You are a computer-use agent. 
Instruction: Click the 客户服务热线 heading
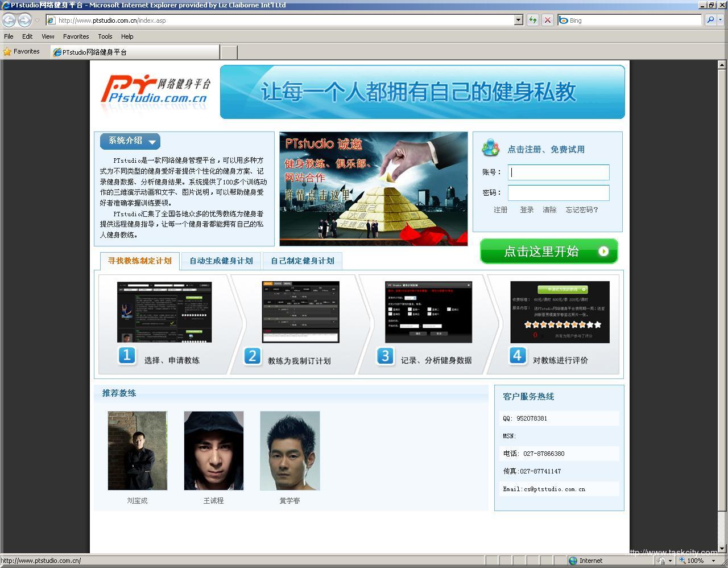coord(528,397)
